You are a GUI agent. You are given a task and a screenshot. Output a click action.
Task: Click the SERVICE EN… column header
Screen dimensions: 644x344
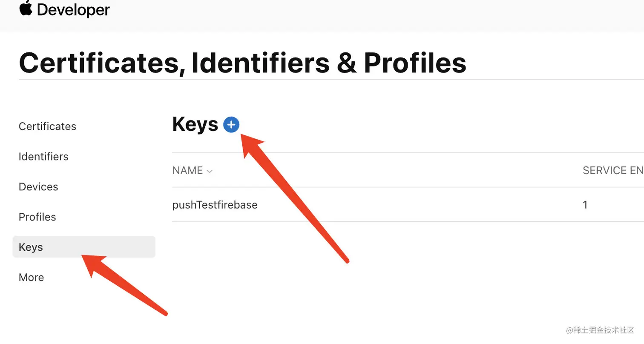click(612, 171)
